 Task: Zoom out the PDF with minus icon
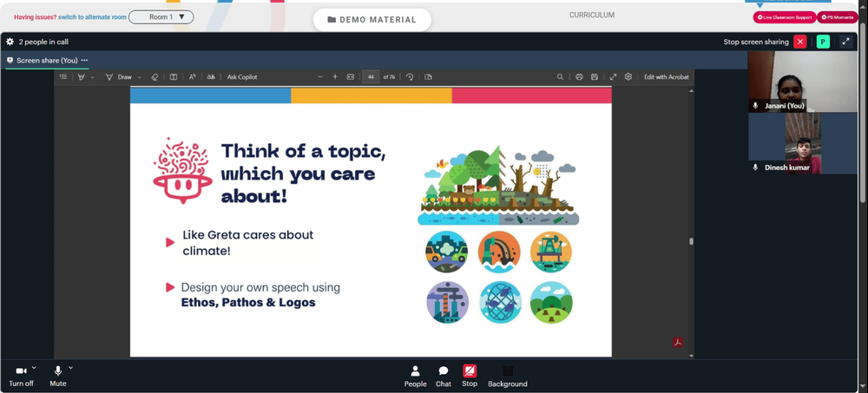tap(320, 77)
